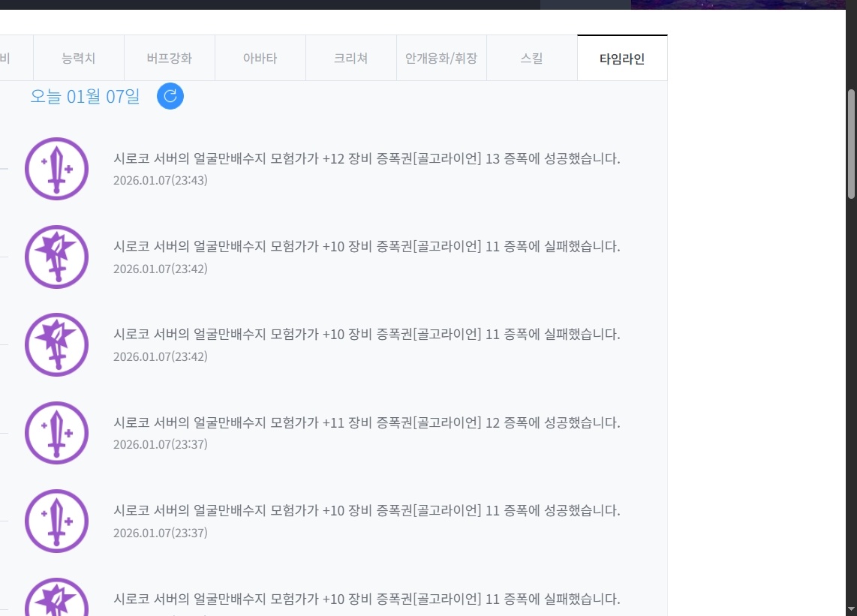
Task: Click the 오늘 01월 07일 date heading
Action: tap(85, 97)
